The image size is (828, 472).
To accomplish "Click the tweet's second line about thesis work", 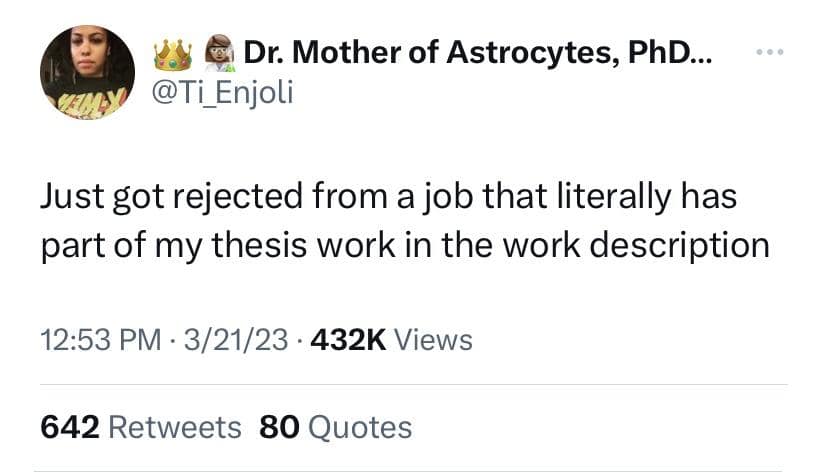I will [x=404, y=245].
